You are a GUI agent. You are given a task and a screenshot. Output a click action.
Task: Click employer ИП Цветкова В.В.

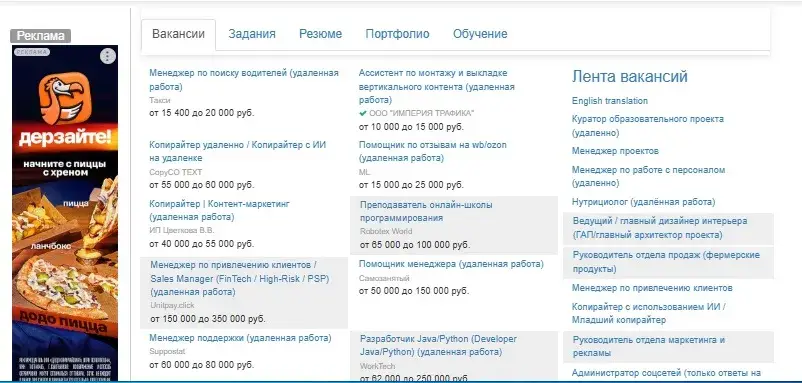click(x=182, y=231)
